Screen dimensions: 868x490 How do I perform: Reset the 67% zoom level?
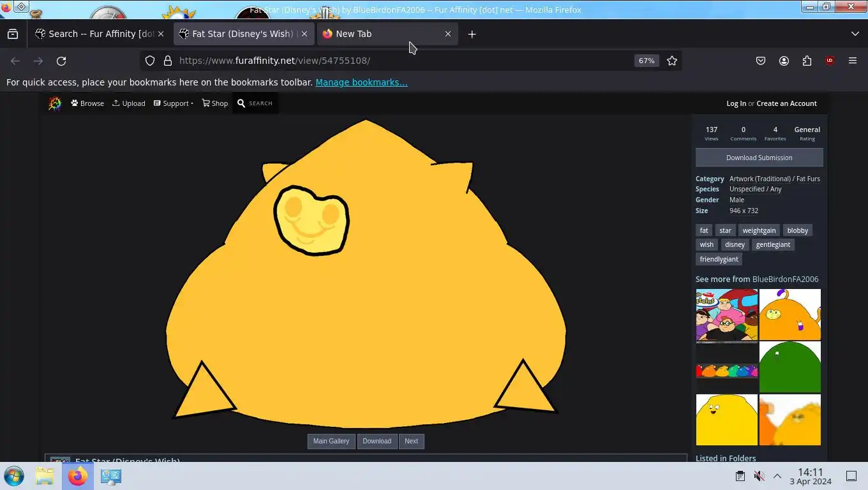647,61
